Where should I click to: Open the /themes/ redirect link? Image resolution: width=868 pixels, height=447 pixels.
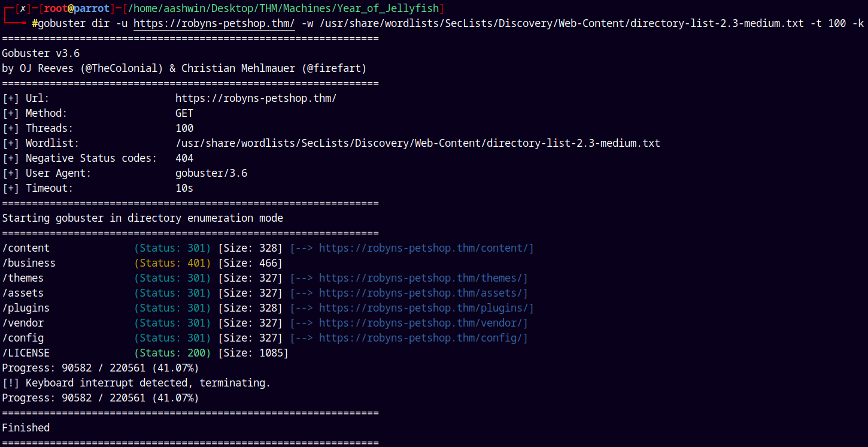click(x=423, y=278)
